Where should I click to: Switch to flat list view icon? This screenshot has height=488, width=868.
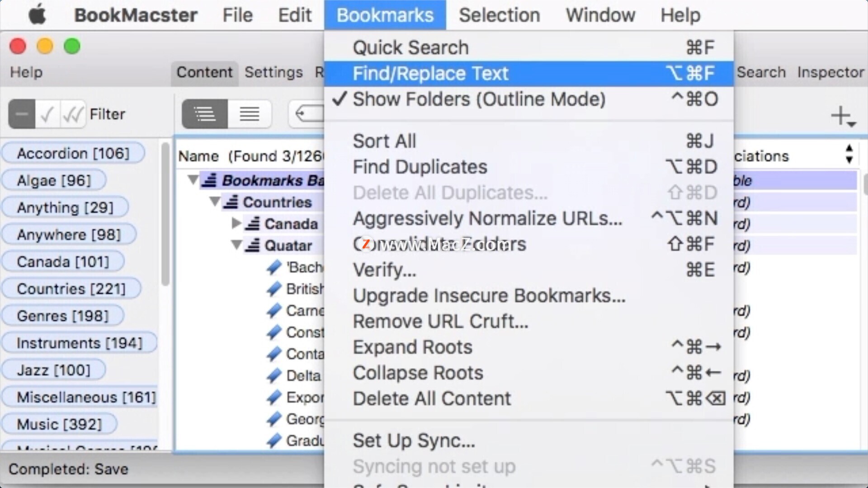tap(250, 114)
